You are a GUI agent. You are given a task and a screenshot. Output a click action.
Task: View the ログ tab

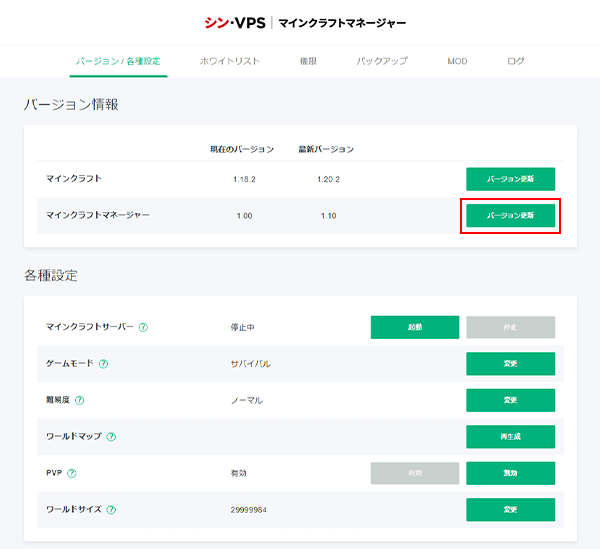pos(515,61)
